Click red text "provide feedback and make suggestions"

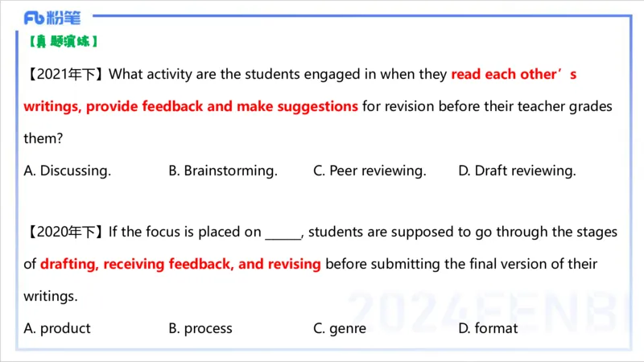191,106
